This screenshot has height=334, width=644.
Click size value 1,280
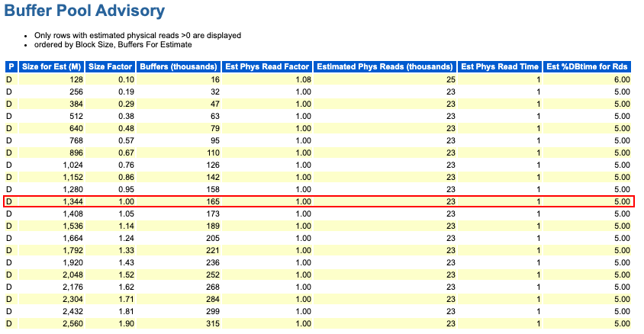coord(72,189)
